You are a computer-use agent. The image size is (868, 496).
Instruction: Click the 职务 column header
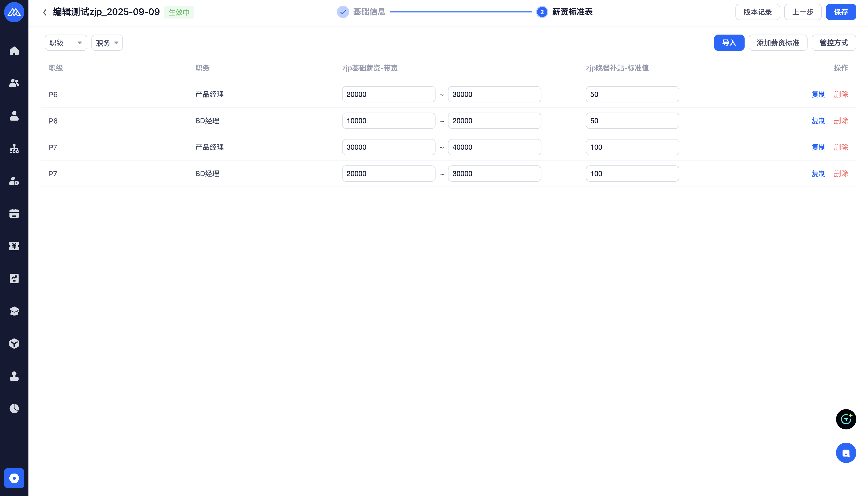coord(202,68)
